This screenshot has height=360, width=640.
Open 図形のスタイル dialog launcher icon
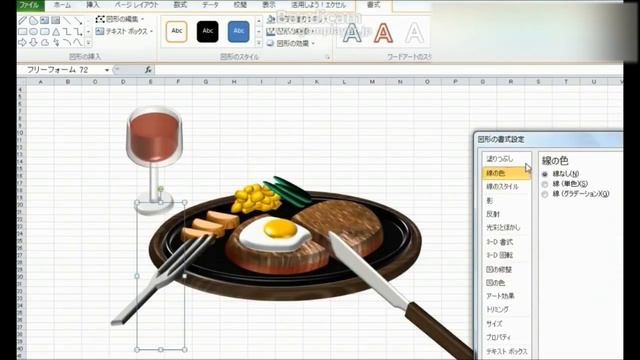(327, 58)
